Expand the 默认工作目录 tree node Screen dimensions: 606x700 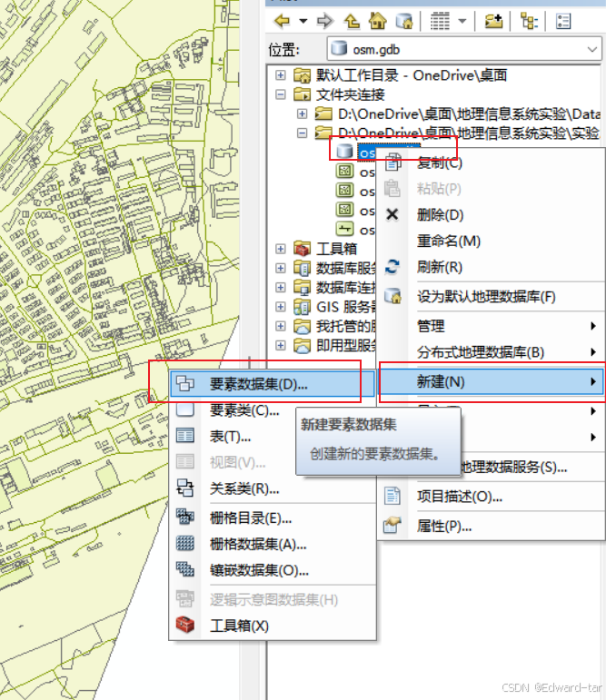tap(280, 75)
